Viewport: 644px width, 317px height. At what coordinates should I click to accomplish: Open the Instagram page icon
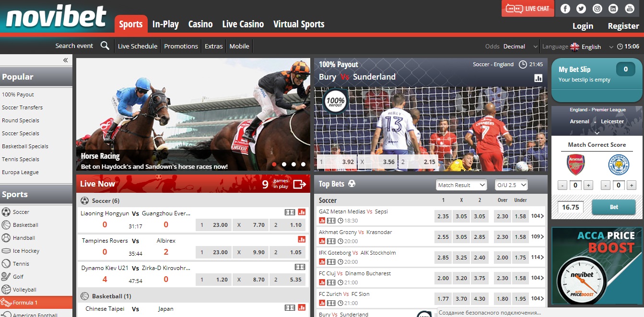[x=597, y=9]
